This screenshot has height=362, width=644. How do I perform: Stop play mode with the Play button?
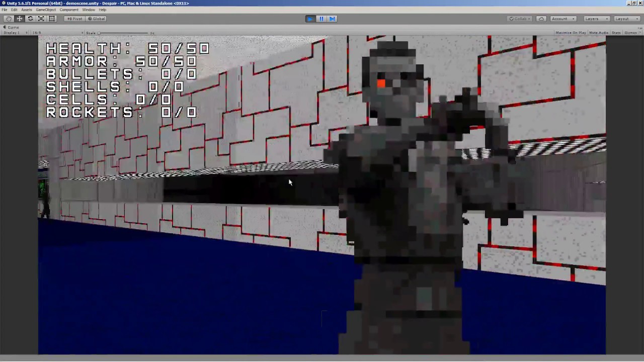click(x=310, y=19)
